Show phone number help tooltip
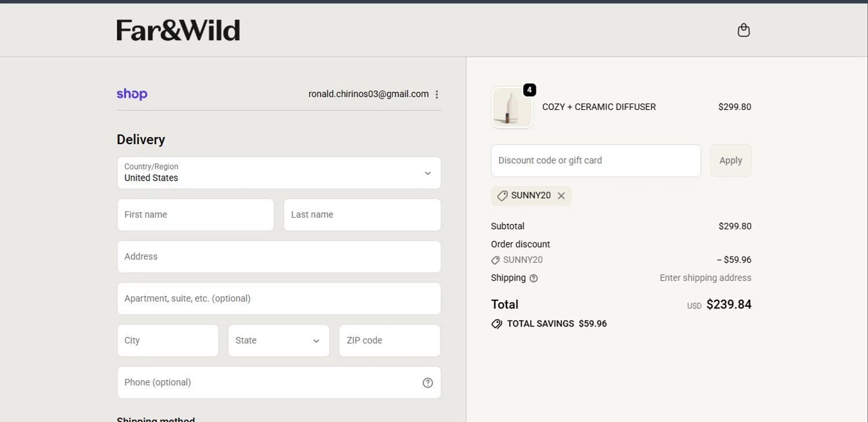This screenshot has height=422, width=868. click(x=428, y=383)
